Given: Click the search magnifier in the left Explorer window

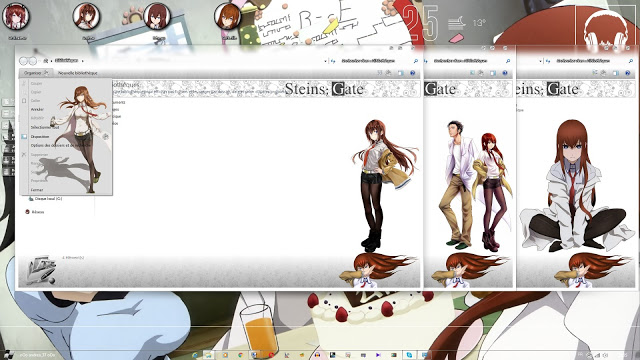Looking at the screenshot, I should [416, 61].
